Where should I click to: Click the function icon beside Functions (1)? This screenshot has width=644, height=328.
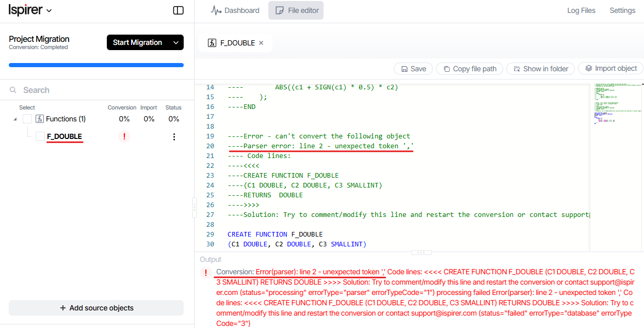coord(40,119)
